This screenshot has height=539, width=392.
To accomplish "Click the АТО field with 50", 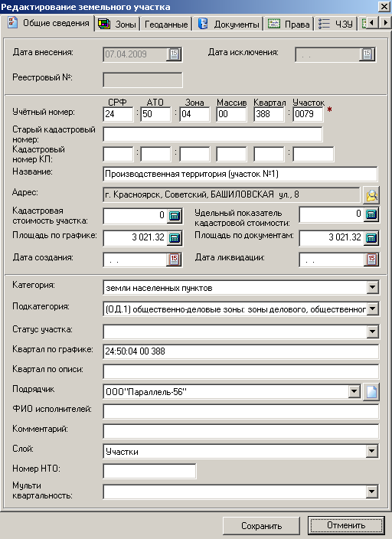I will click(155, 114).
